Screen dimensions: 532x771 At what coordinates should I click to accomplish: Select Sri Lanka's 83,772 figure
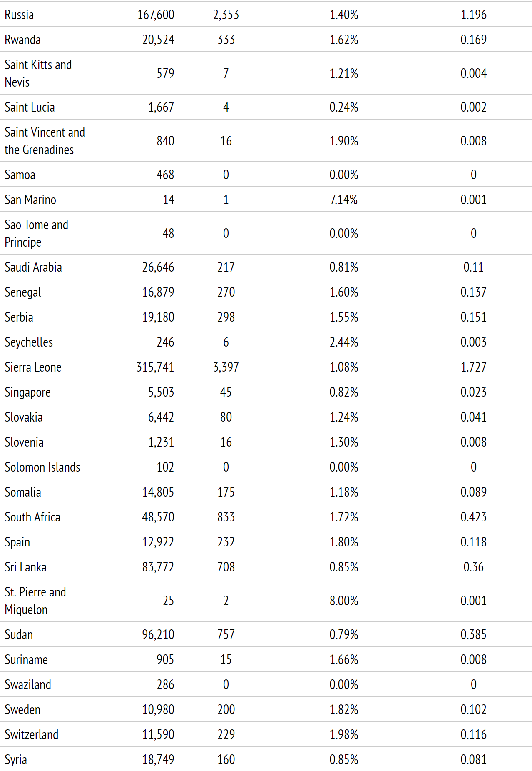pos(158,567)
